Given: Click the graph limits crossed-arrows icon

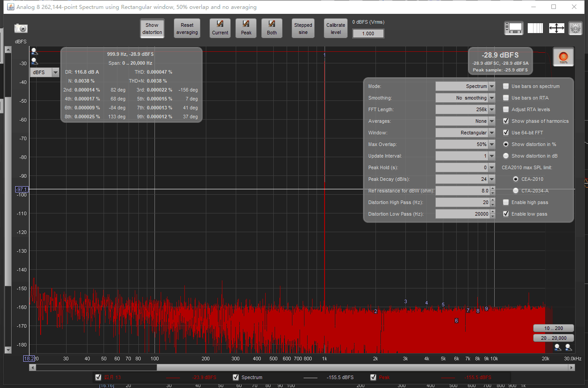Looking at the screenshot, I should coord(557,28).
